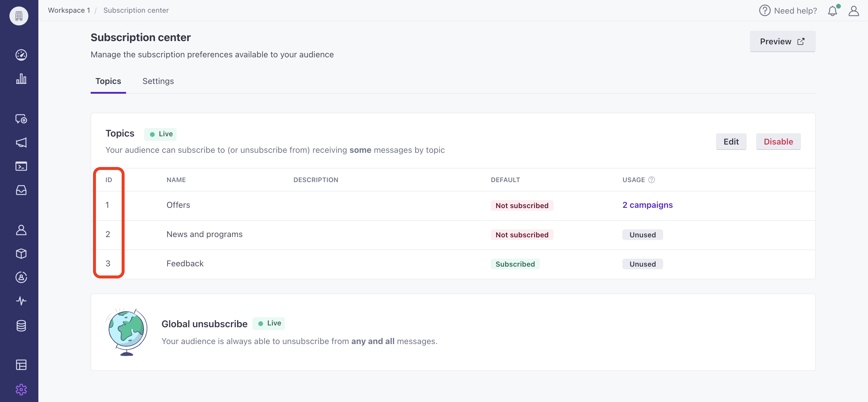Open the Analysis bar chart icon
The width and height of the screenshot is (868, 402).
coord(21,79)
